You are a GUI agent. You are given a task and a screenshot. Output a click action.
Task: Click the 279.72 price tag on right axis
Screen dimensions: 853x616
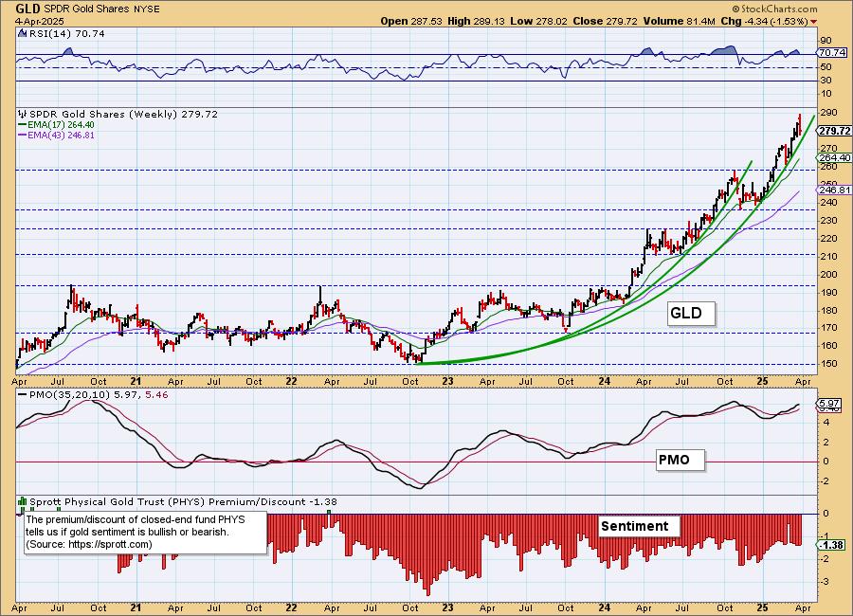[x=834, y=131]
